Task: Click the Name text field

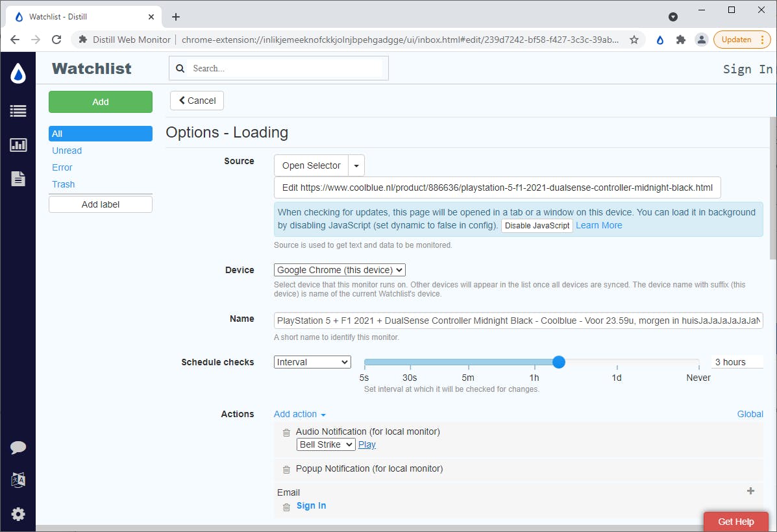Action: pyautogui.click(x=519, y=320)
